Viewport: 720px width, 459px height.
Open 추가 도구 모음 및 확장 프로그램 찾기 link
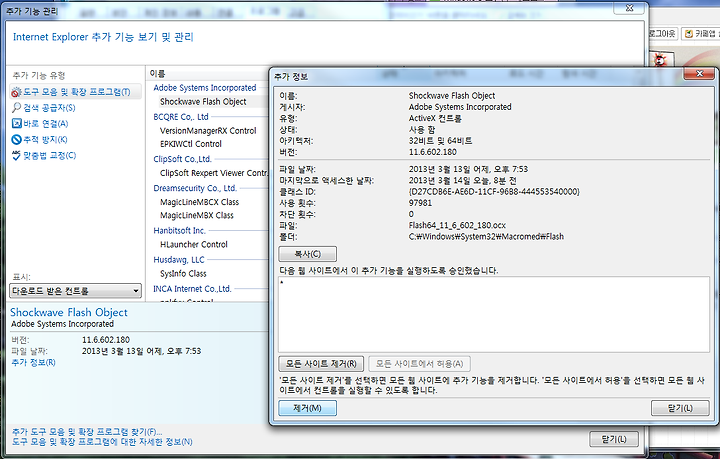click(x=87, y=432)
